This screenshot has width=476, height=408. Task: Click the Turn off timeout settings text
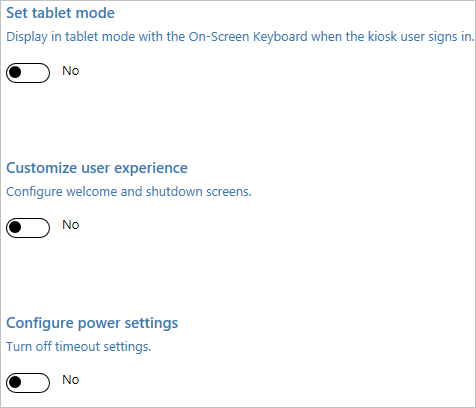click(79, 347)
